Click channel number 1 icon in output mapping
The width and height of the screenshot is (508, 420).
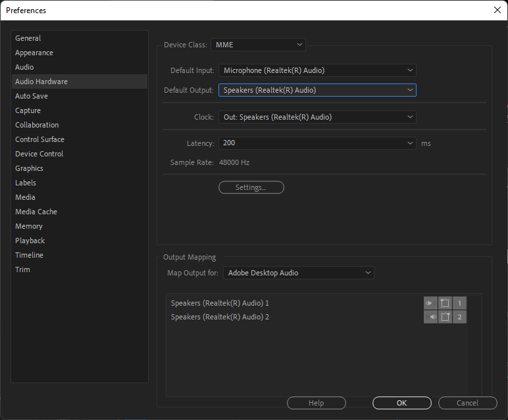coord(459,303)
